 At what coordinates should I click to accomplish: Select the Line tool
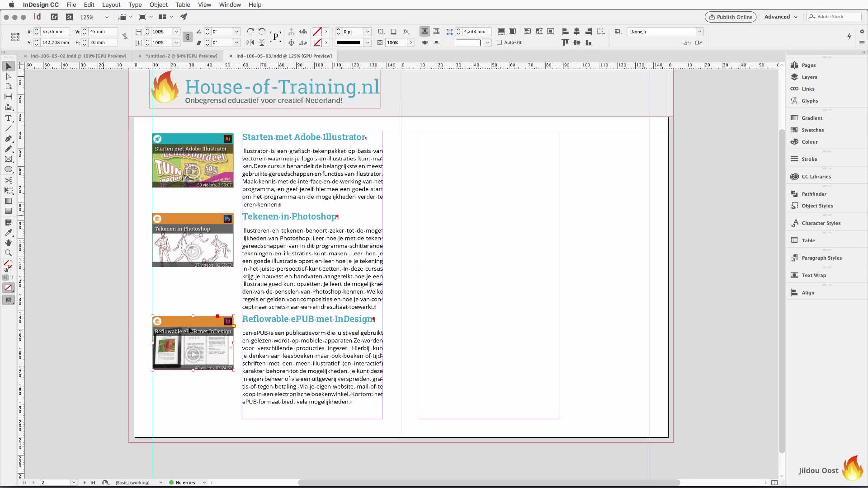[9, 129]
